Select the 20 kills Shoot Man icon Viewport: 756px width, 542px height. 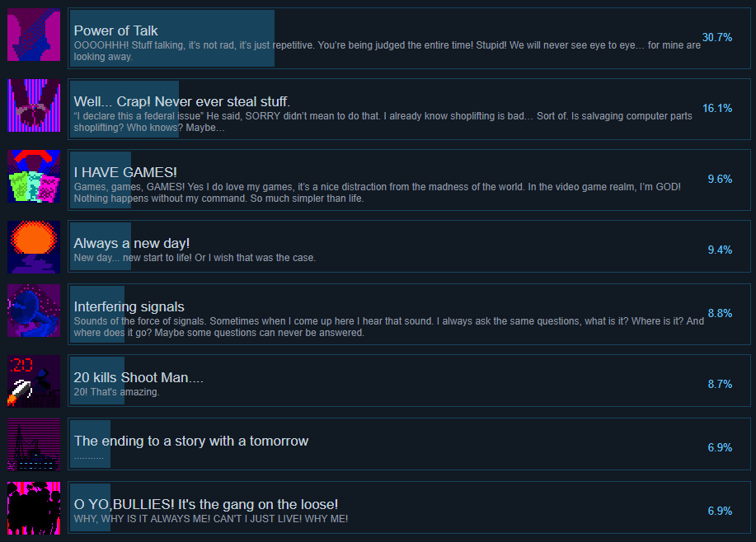tap(34, 381)
